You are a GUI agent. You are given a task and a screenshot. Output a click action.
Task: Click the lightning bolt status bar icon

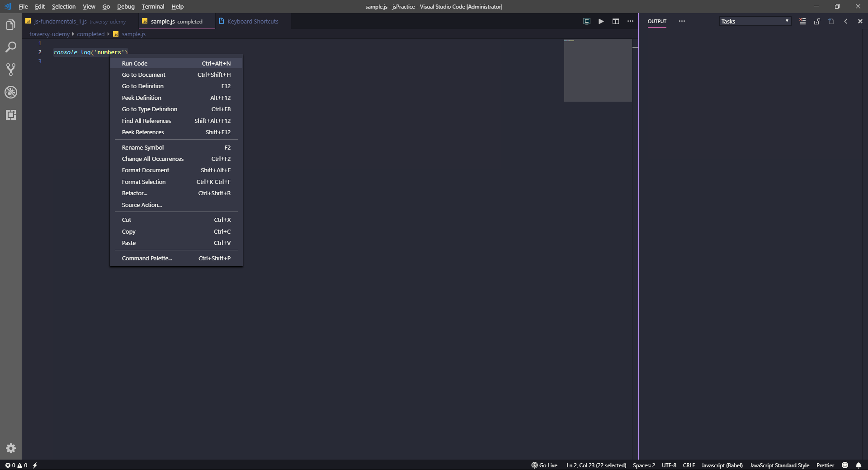tap(35, 465)
